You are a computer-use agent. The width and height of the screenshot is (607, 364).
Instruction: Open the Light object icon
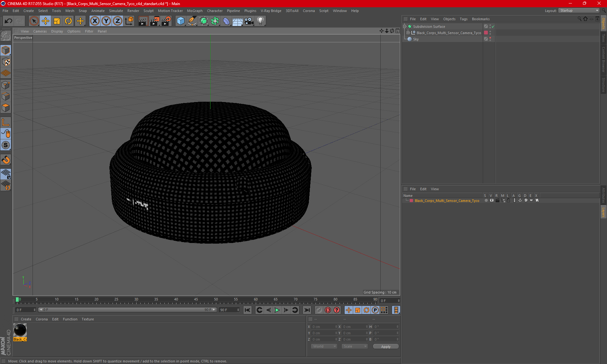coord(260,21)
